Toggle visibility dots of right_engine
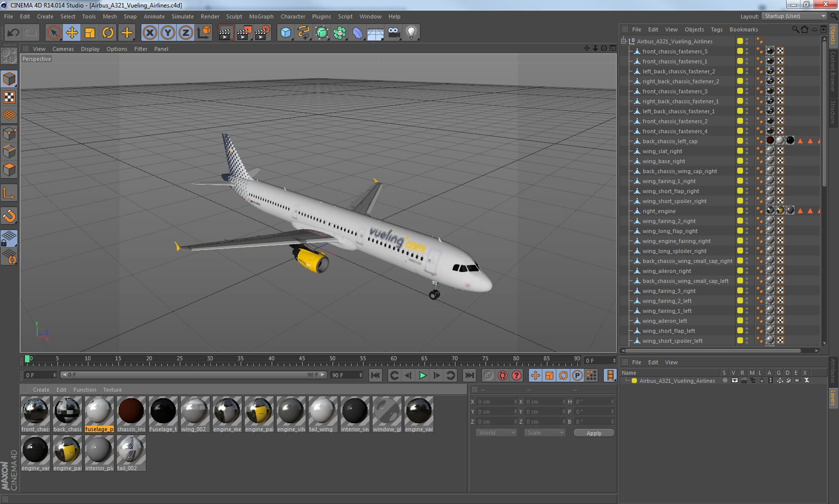 click(x=747, y=211)
